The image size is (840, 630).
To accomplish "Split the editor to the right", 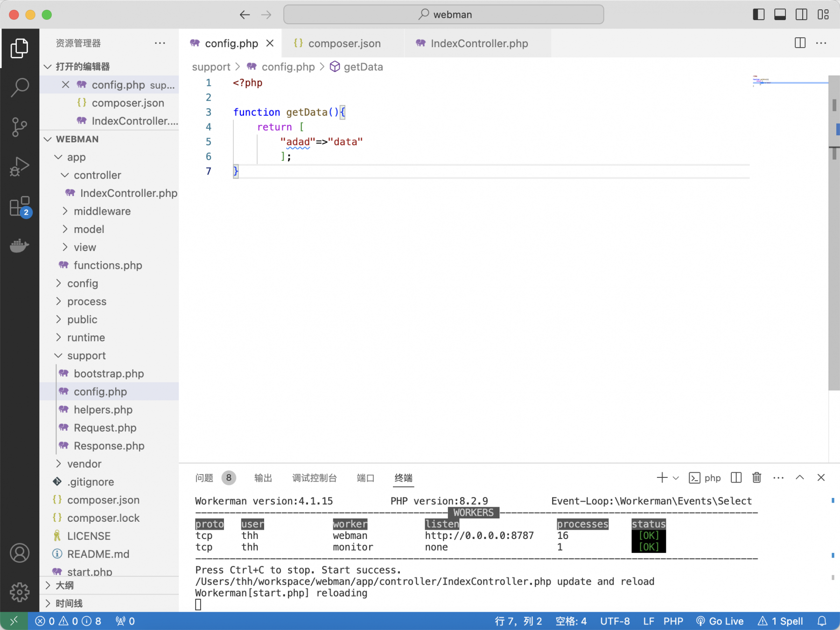I will (x=800, y=43).
